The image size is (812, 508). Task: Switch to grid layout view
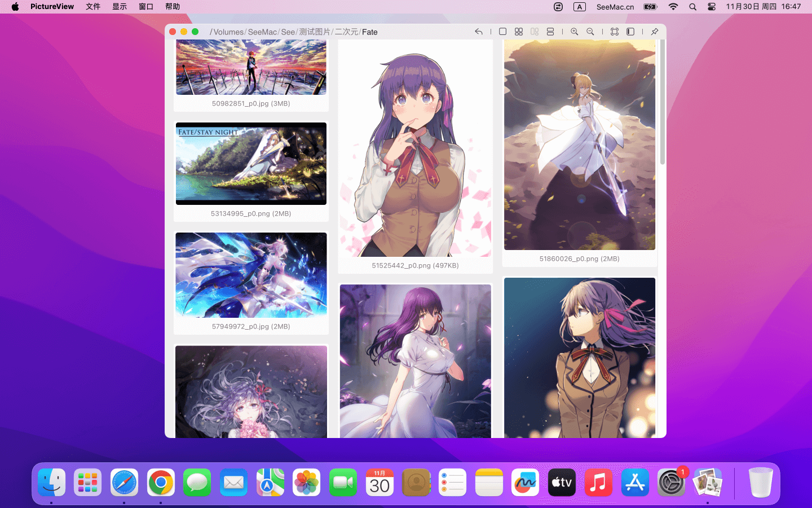[x=519, y=32]
